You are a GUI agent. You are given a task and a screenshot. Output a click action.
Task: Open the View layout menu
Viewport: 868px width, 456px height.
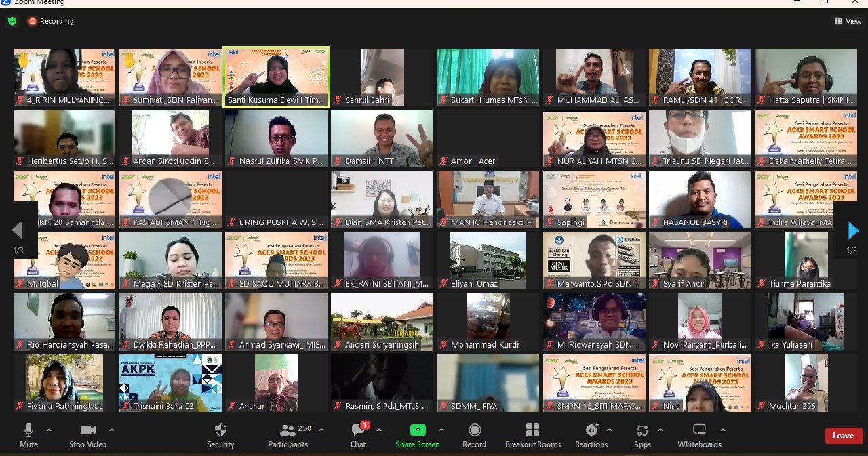click(848, 21)
